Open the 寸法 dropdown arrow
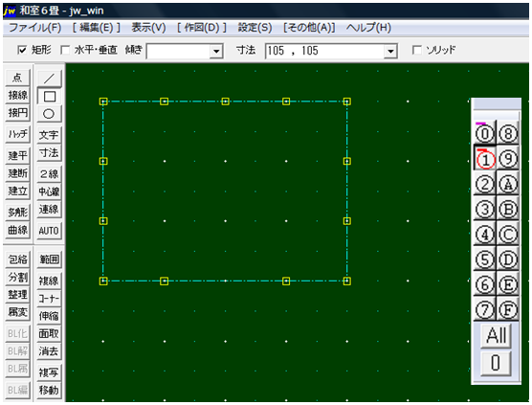This screenshot has height=405, width=532. [x=390, y=52]
